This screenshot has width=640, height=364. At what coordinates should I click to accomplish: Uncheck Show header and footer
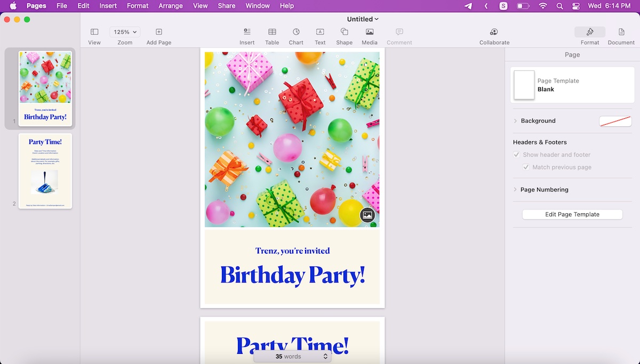tap(516, 155)
